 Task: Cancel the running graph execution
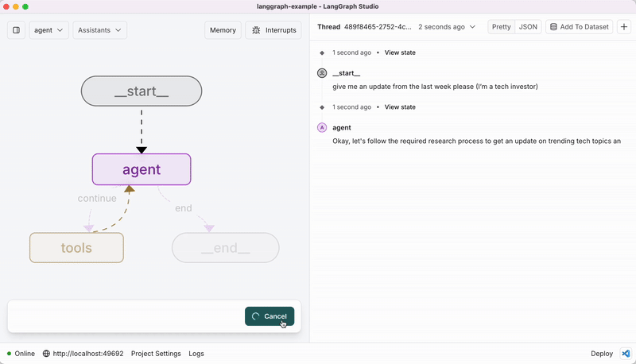pyautogui.click(x=270, y=316)
